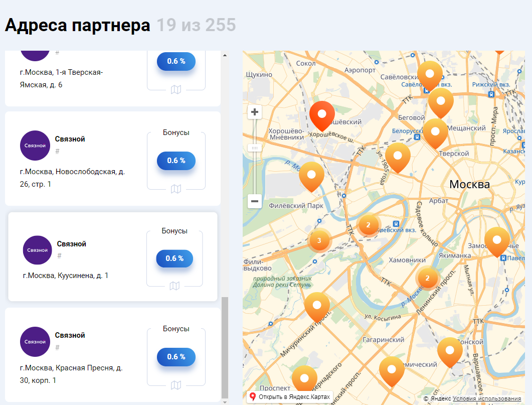Viewport: 532px width, 405px height.
Task: Click the address list scrollbar down arrow
Action: click(225, 402)
